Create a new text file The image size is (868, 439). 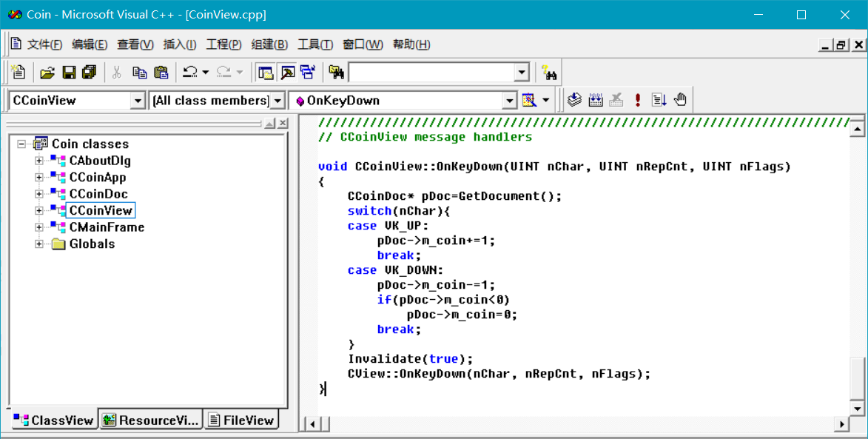point(18,73)
